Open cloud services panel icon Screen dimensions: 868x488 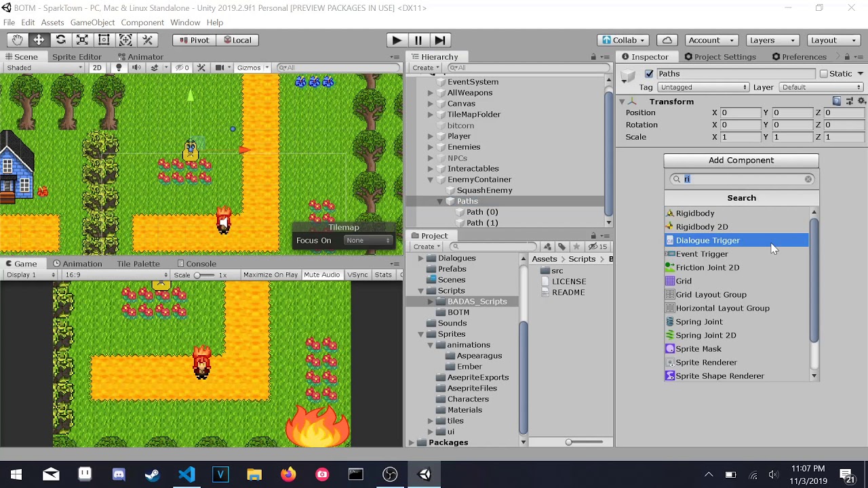(667, 40)
